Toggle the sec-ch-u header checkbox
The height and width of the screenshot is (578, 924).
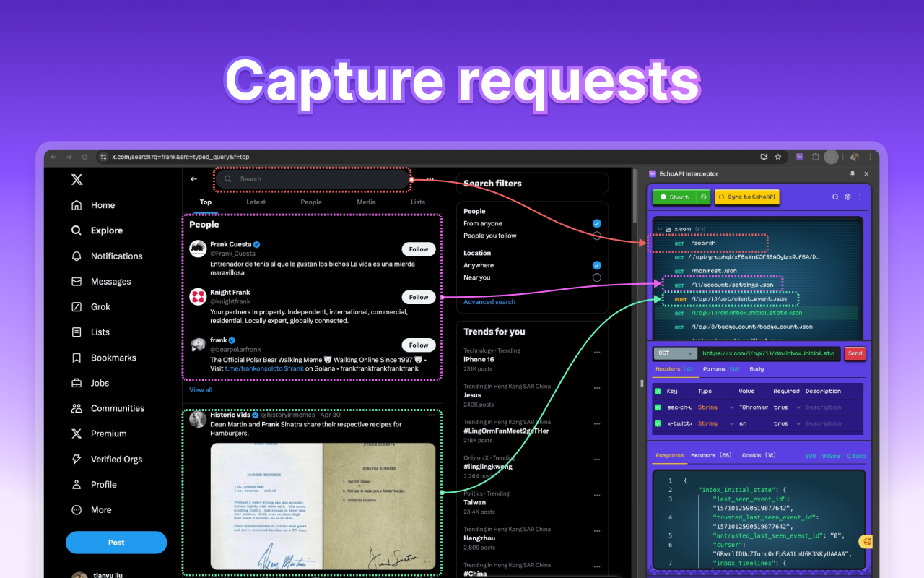(x=658, y=407)
